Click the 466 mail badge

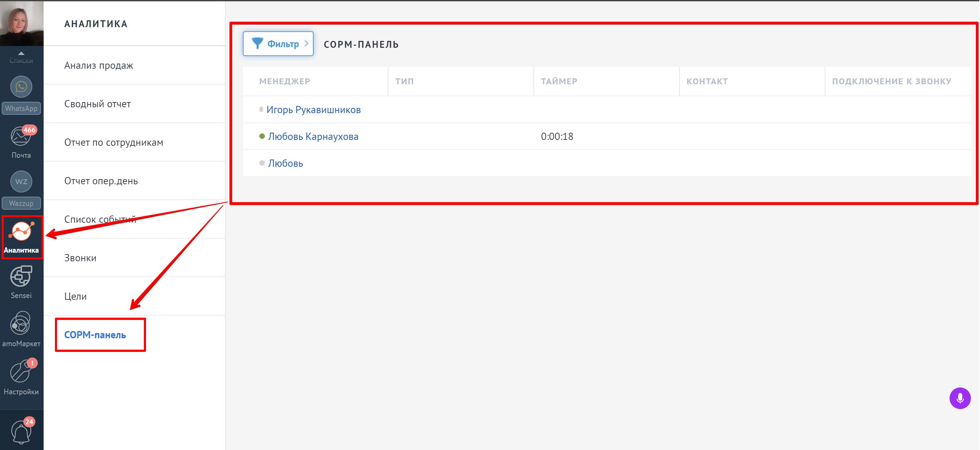(x=29, y=130)
